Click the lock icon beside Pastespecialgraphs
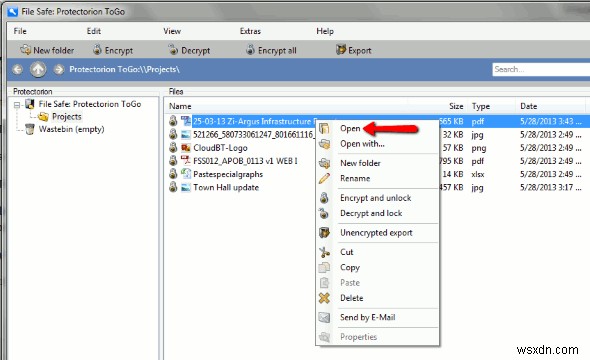Image resolution: width=590 pixels, height=360 pixels. [x=173, y=174]
